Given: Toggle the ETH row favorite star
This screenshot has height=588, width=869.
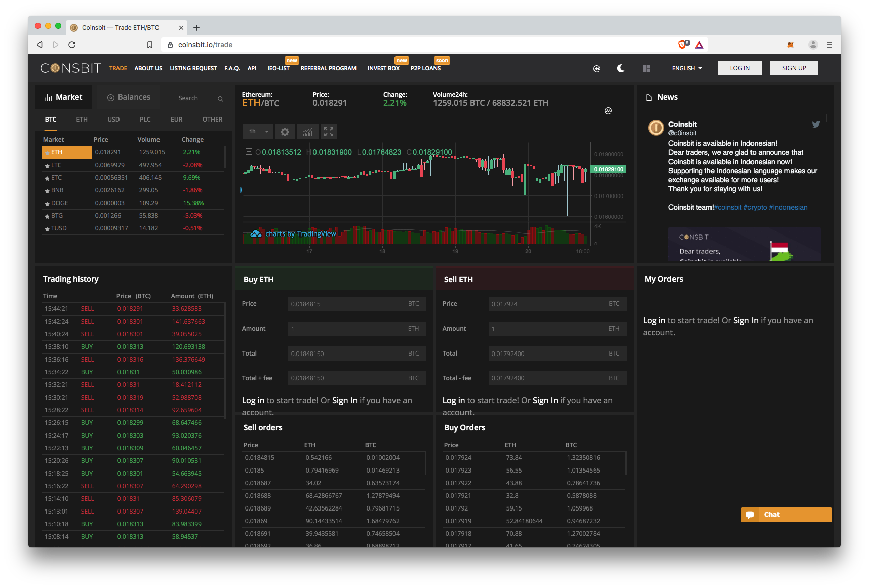Looking at the screenshot, I should 47,153.
